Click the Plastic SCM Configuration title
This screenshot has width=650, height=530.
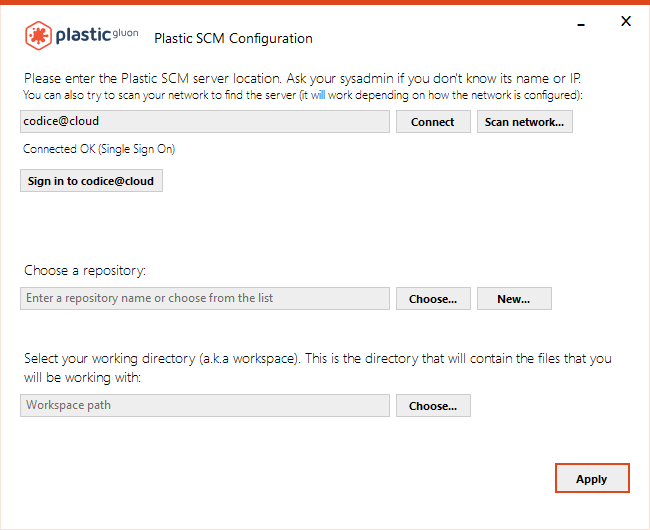point(233,39)
